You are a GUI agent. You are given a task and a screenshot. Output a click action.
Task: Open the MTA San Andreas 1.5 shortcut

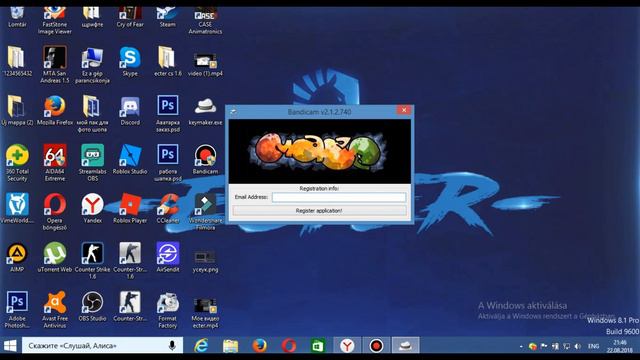(x=55, y=64)
